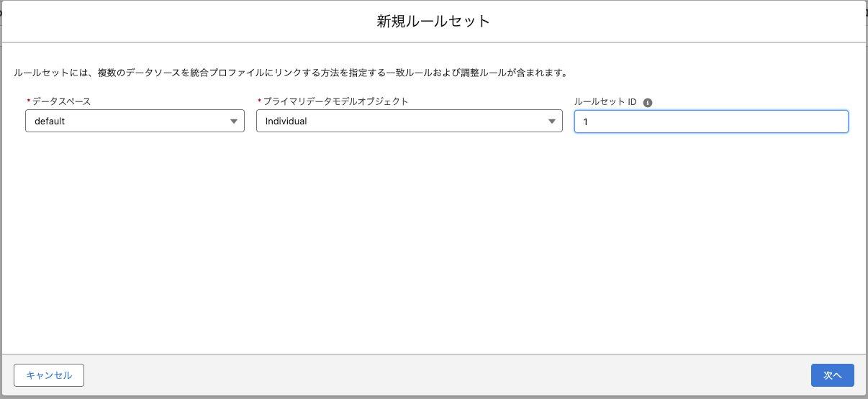868x399 pixels.
Task: Click the 'Individual' value in the combo box
Action: [286, 121]
